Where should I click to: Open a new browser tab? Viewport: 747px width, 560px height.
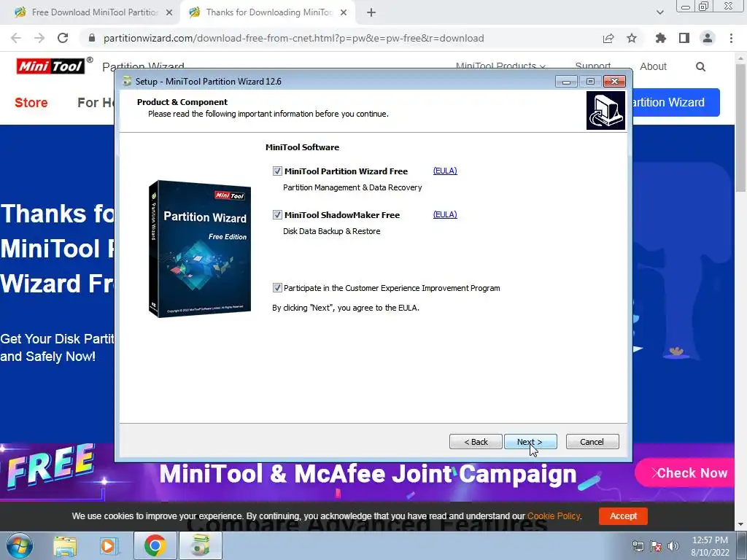(371, 13)
